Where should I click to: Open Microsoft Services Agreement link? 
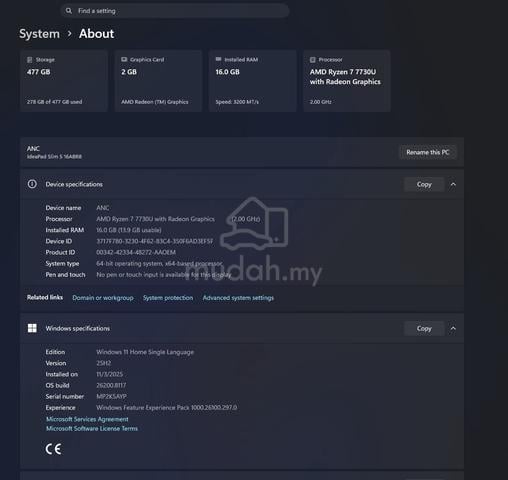(87, 419)
